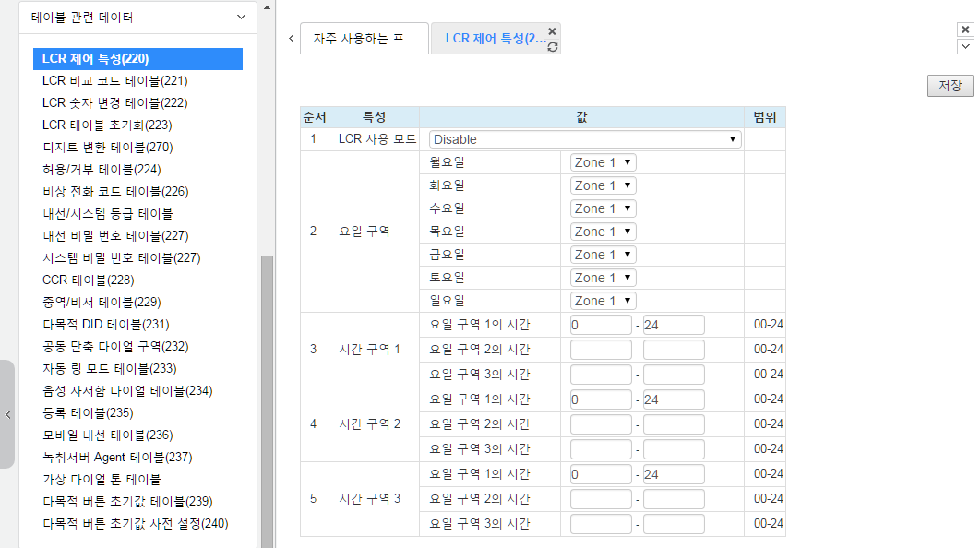
Task: Open 등록 테이블(235)
Action: 88,413
